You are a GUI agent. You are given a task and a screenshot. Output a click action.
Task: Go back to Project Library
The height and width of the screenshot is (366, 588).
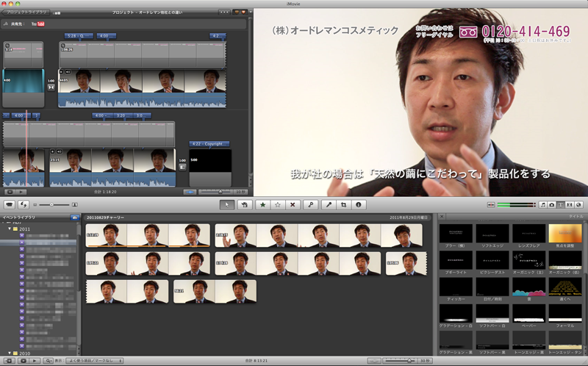24,12
